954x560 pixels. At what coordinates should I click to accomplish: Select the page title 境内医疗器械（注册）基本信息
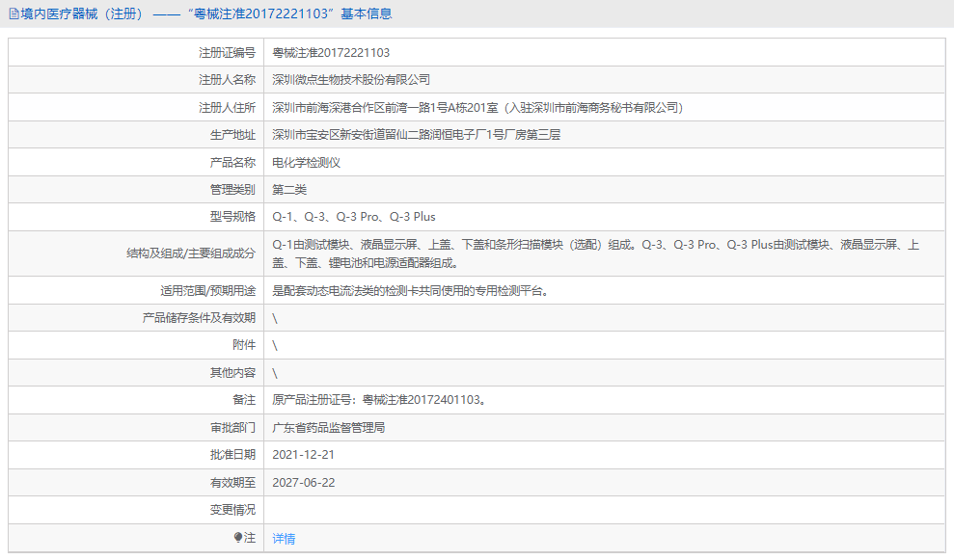(x=206, y=14)
